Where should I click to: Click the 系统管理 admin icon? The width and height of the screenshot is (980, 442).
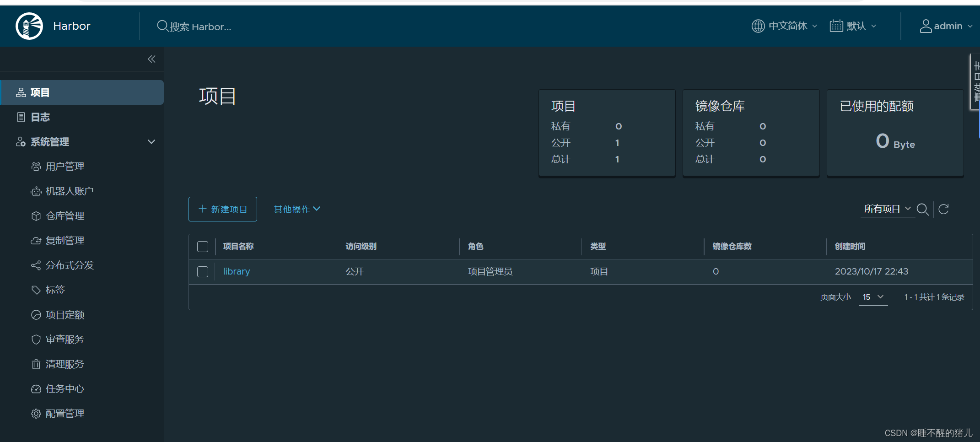21,142
